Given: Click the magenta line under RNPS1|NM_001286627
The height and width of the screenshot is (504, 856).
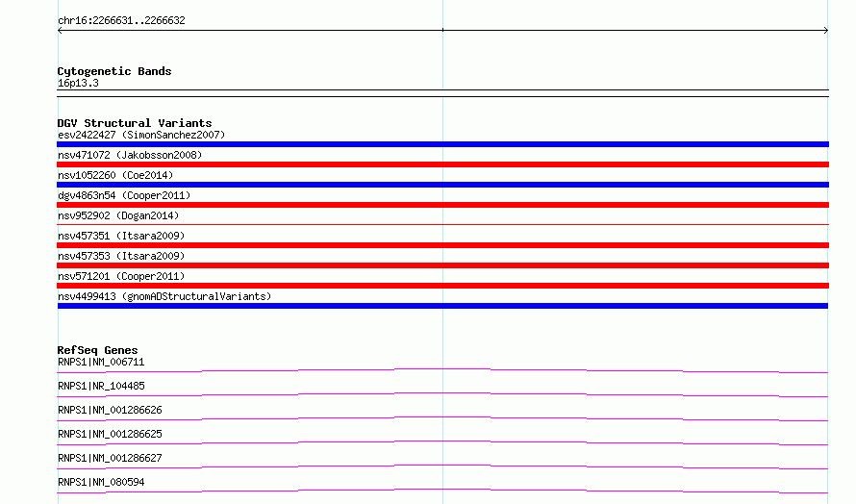Looking at the screenshot, I should coord(442,466).
